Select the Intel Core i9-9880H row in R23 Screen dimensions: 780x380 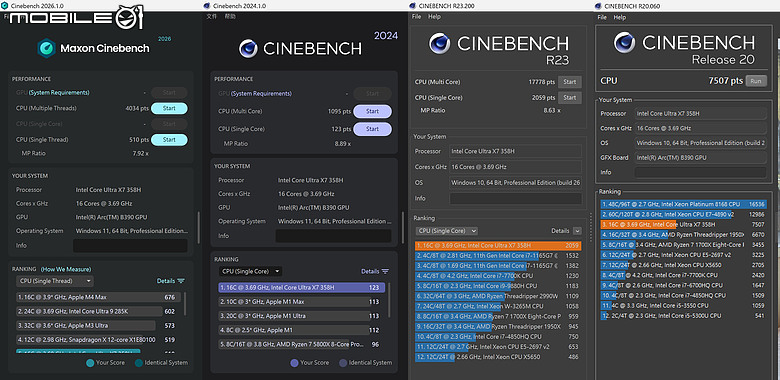point(498,286)
